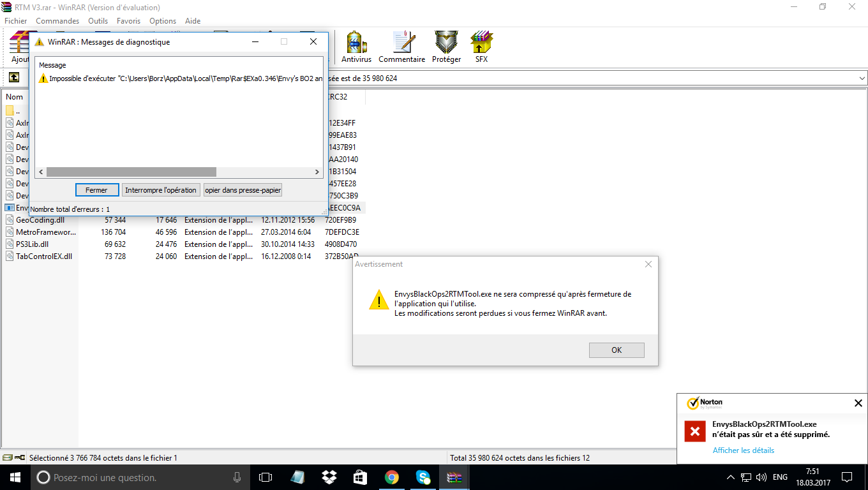Click the GeoCoding.dll file icon

(x=10, y=219)
